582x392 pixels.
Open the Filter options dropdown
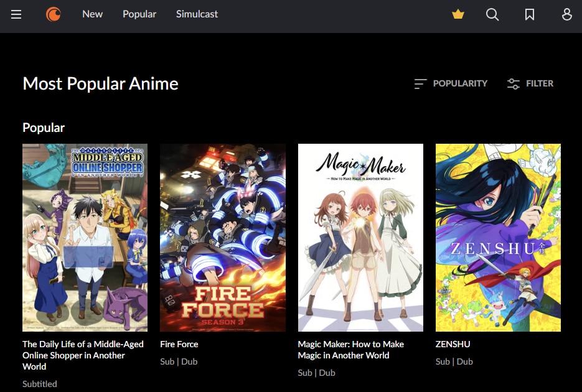tap(530, 84)
